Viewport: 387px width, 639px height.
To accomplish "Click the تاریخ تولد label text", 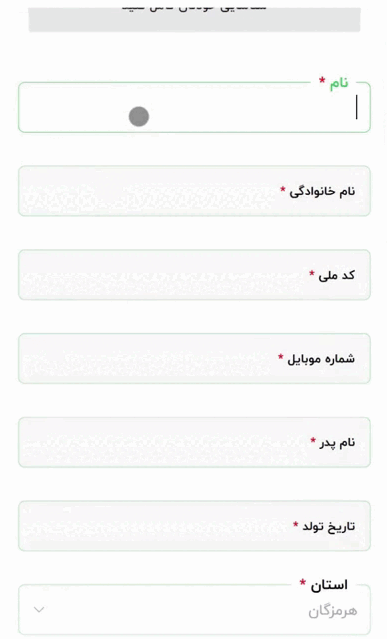I will [328, 526].
